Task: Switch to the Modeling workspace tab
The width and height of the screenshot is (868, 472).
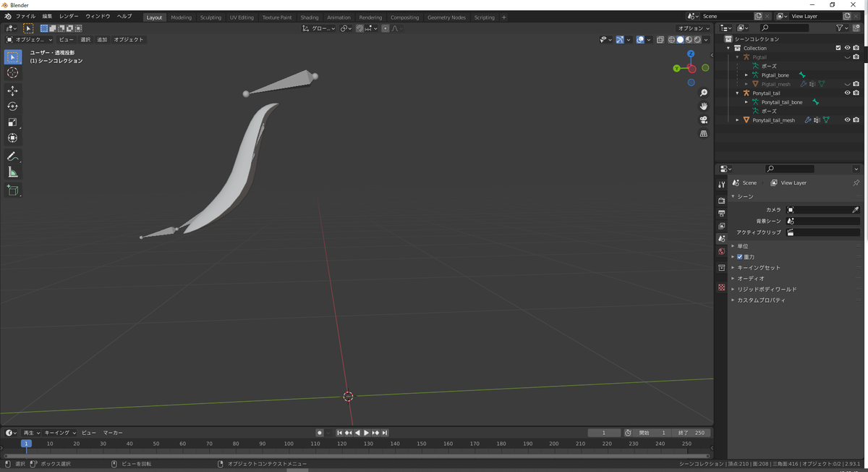Action: click(182, 17)
